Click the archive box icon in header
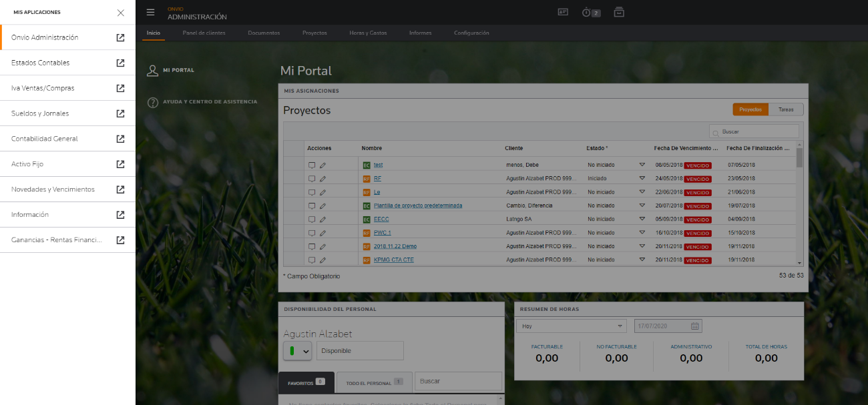 619,12
